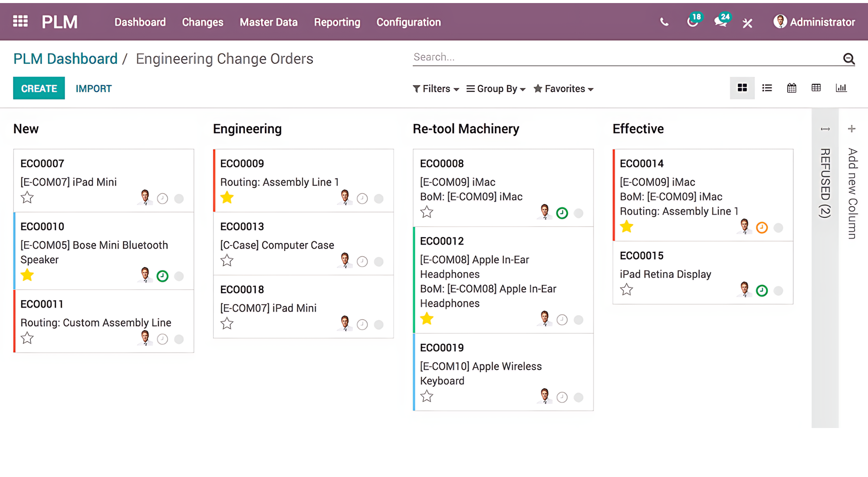Expand the Favorites dropdown

(563, 89)
